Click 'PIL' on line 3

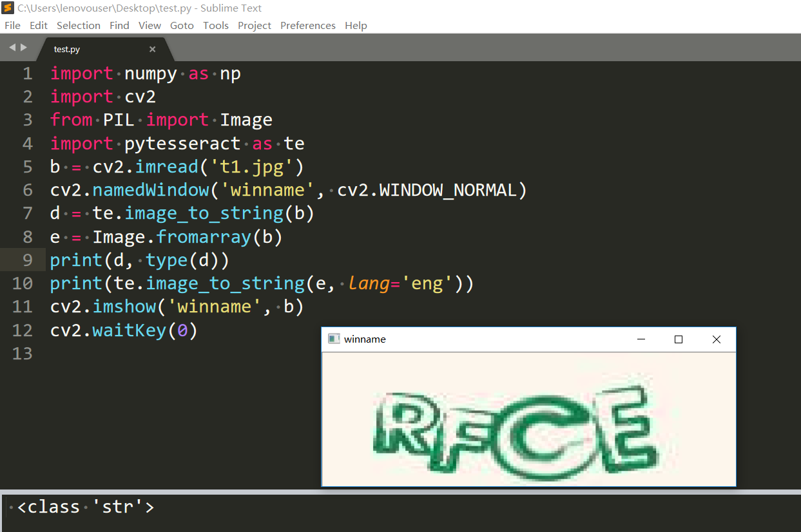point(119,120)
